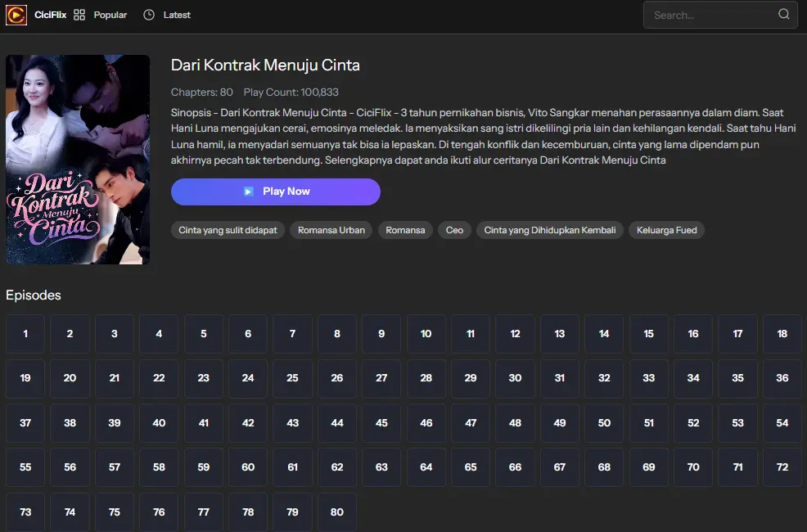Image resolution: width=807 pixels, height=532 pixels.
Task: Open the Dari Kontrak Menuju Cinta poster
Action: 78,160
